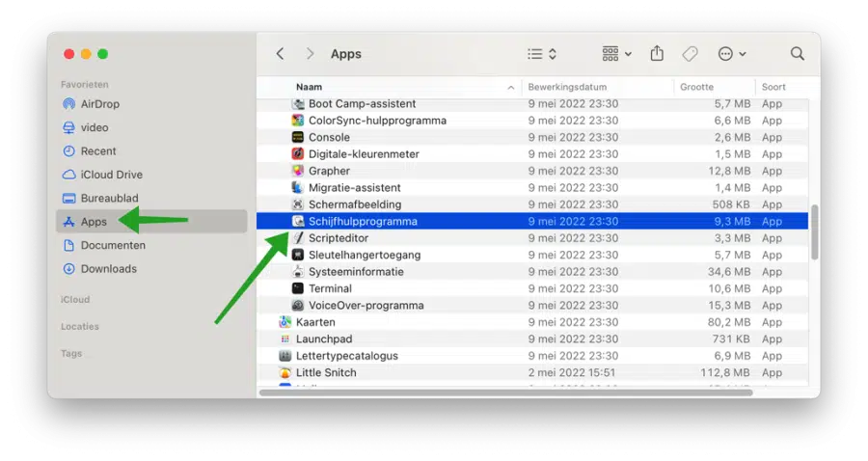Click the Schijfhulpprogramma app icon
This screenshot has width=868, height=461.
click(x=298, y=221)
